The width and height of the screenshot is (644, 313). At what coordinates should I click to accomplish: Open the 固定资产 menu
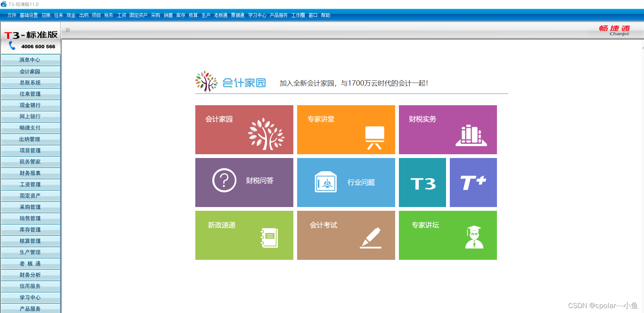[x=138, y=15]
